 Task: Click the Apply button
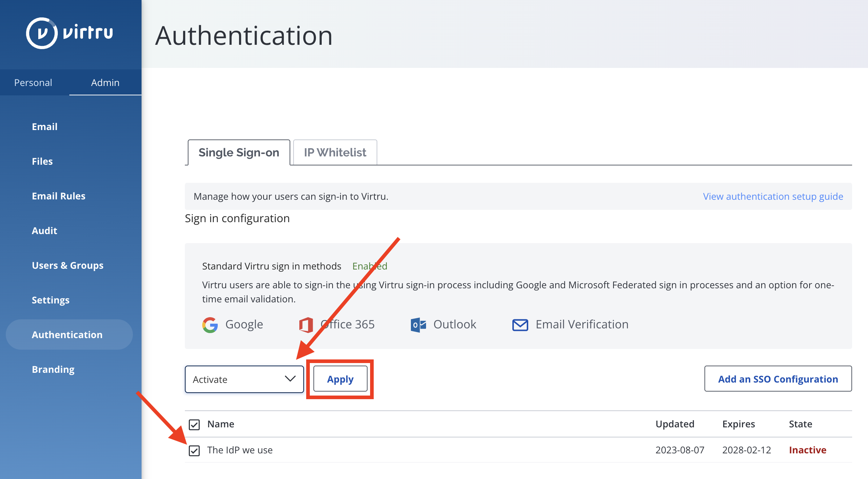tap(340, 379)
